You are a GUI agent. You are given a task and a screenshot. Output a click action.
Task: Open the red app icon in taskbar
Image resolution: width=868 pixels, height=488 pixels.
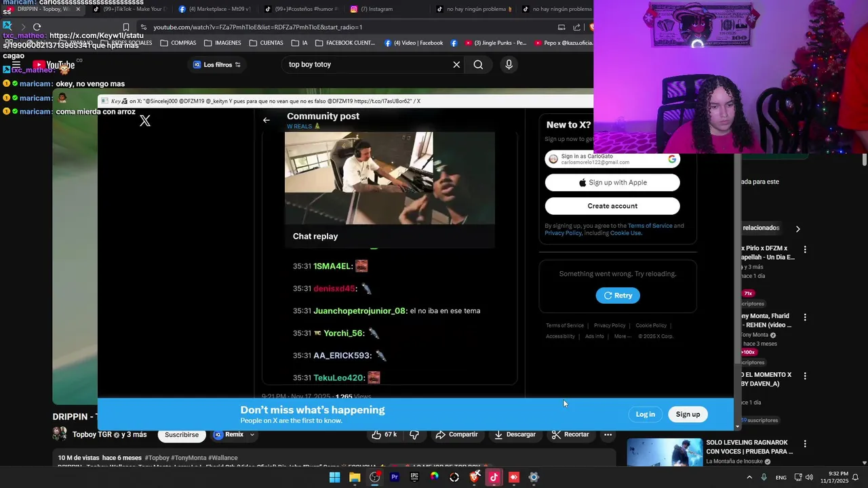[514, 477]
